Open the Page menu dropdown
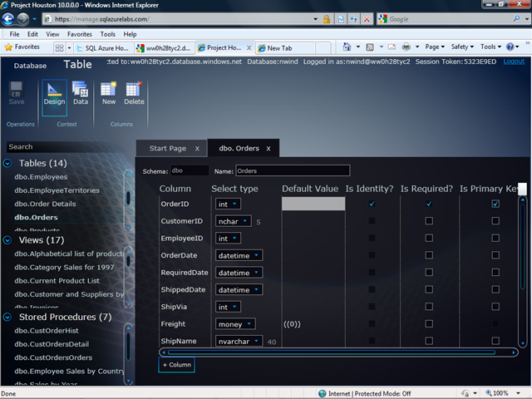This screenshot has height=399, width=532. pyautogui.click(x=435, y=47)
